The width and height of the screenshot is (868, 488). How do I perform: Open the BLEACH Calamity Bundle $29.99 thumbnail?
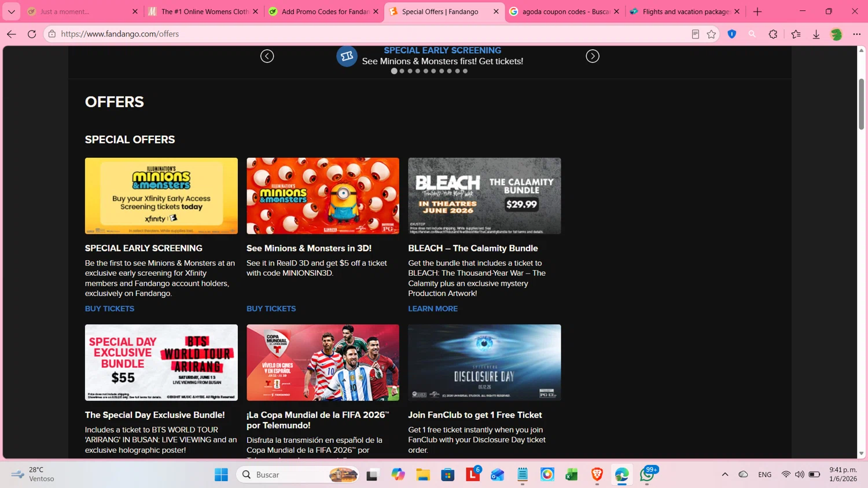[484, 196]
